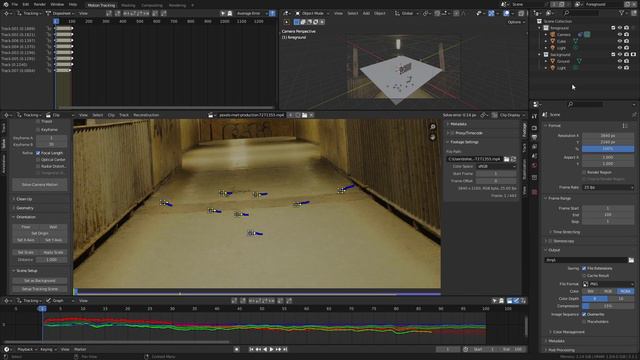The image size is (640, 360).
Task: Click the Set as Background button
Action: 40,281
